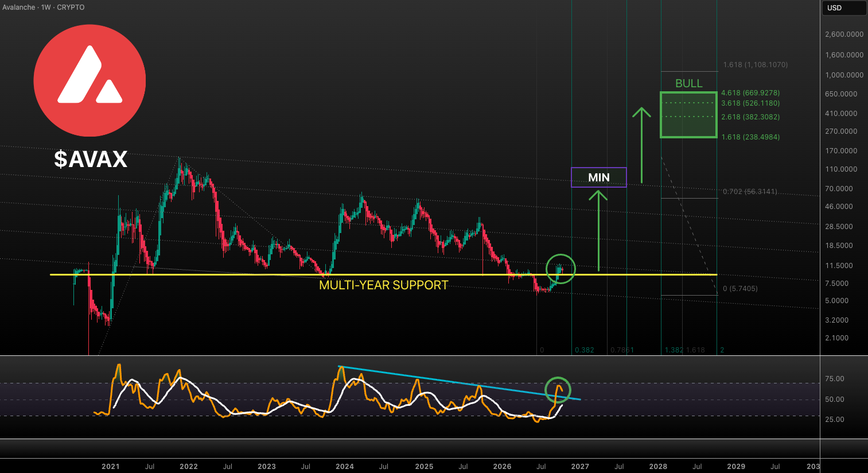Click the Avalanche 1W CRYPTO chart title
The width and height of the screenshot is (868, 473).
coord(44,7)
